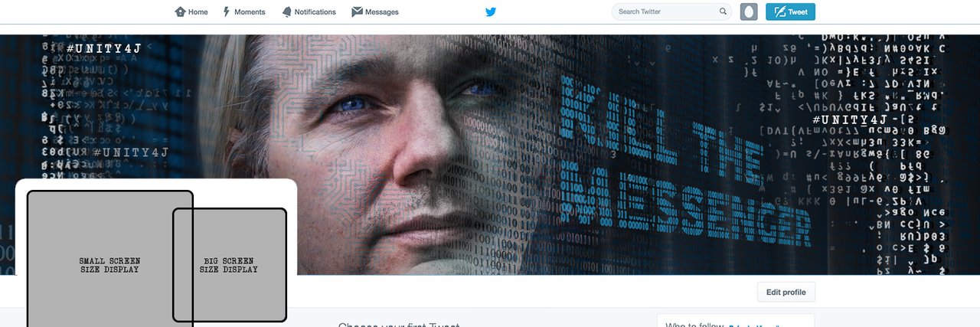Click the Moments lightning bolt icon
Viewport: 980px width, 327px height.
(x=227, y=11)
